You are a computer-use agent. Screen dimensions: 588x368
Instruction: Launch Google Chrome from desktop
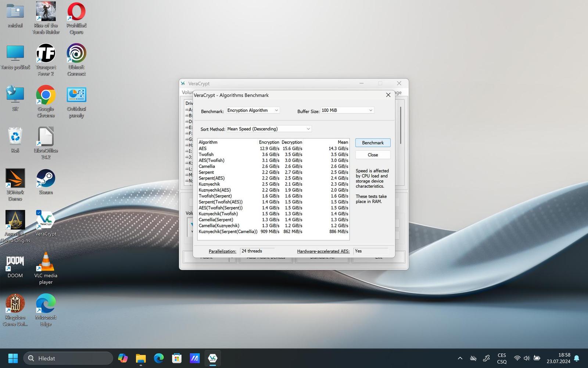click(46, 102)
